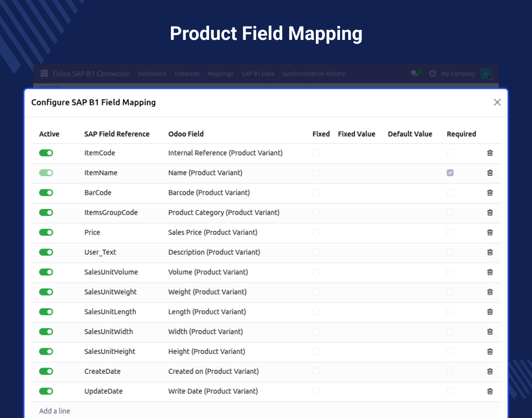Open the Synchronization History menu

point(313,74)
